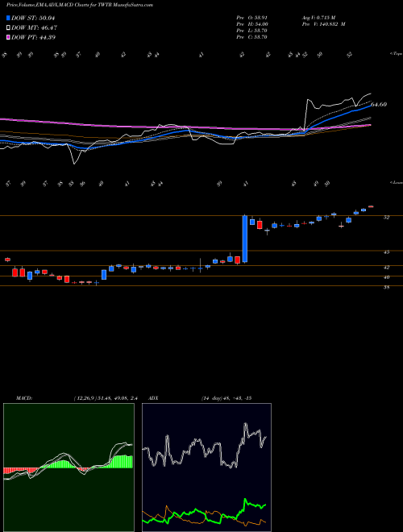
Task: Click the Lows label at the right edge
Action: click(397, 183)
